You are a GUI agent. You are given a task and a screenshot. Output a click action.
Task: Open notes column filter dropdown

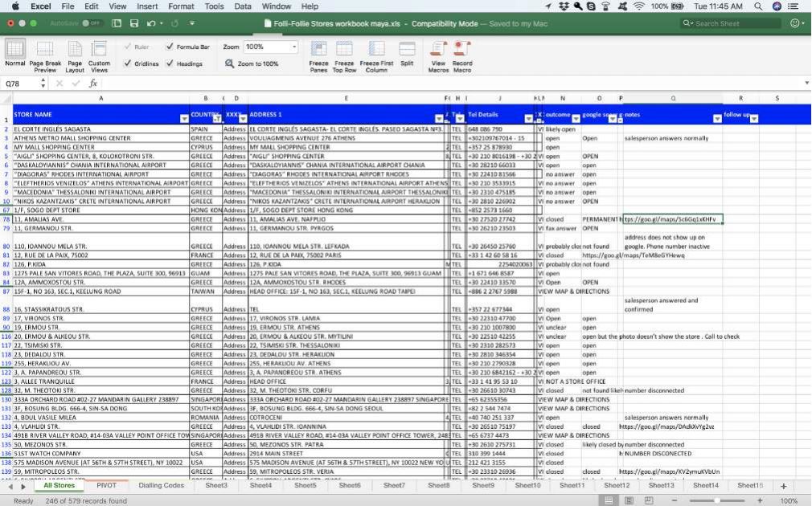click(x=717, y=119)
